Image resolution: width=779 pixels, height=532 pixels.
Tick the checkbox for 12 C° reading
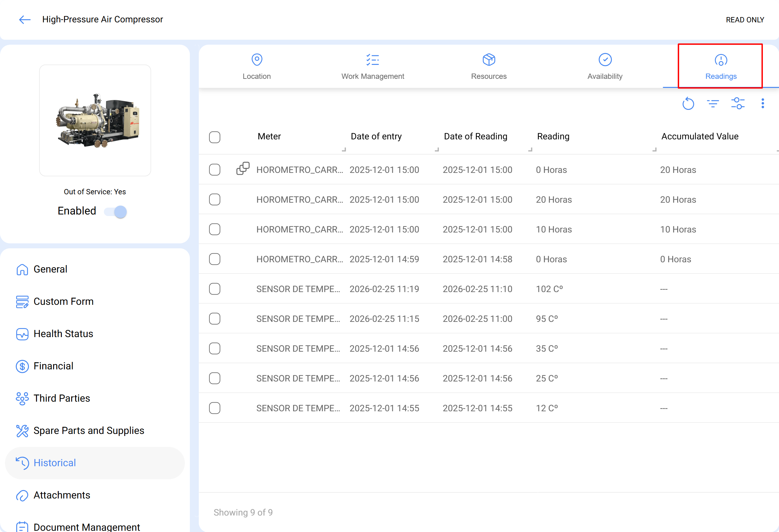tap(215, 408)
